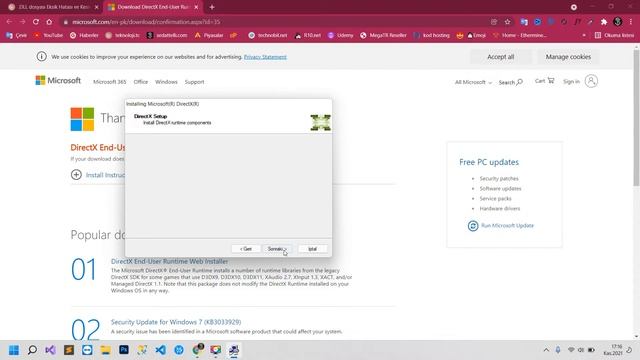Open TeamViewer from taskbar
Viewport: 640px width, 360px height.
pyautogui.click(x=87, y=350)
